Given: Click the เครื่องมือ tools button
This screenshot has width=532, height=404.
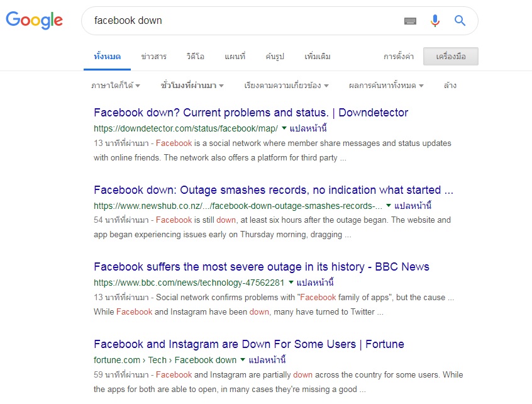Looking at the screenshot, I should [x=450, y=57].
